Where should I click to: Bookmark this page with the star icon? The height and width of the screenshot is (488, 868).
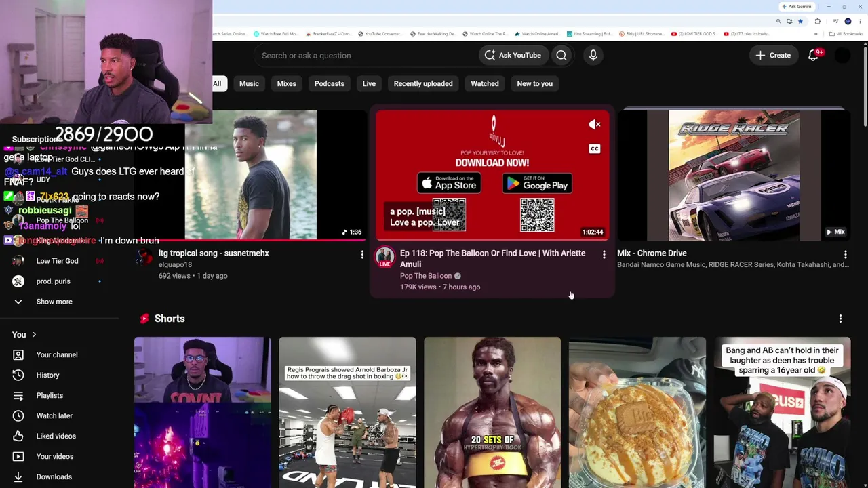click(x=800, y=21)
